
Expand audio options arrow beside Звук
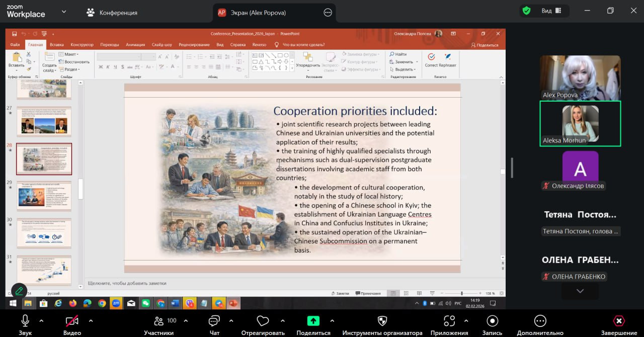[41, 320]
